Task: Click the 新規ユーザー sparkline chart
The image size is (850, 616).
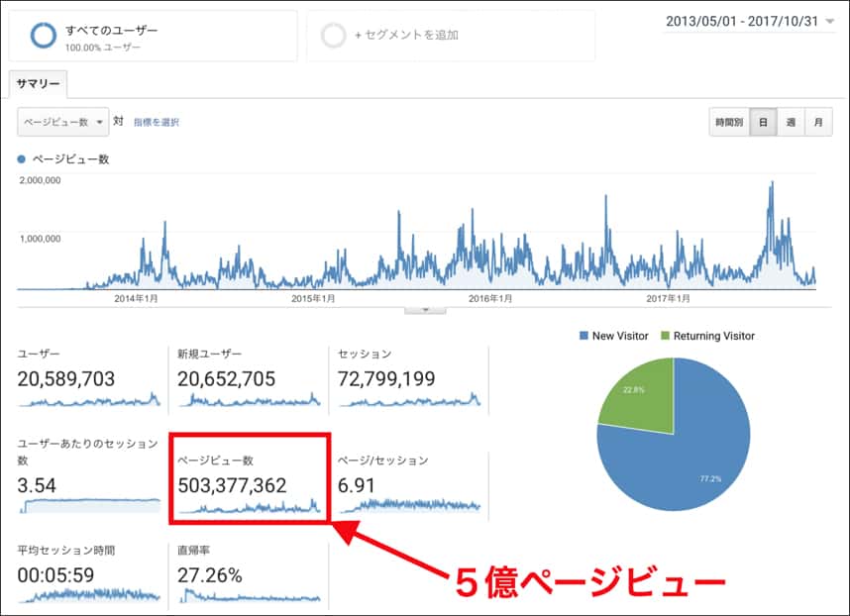Action: tap(250, 400)
